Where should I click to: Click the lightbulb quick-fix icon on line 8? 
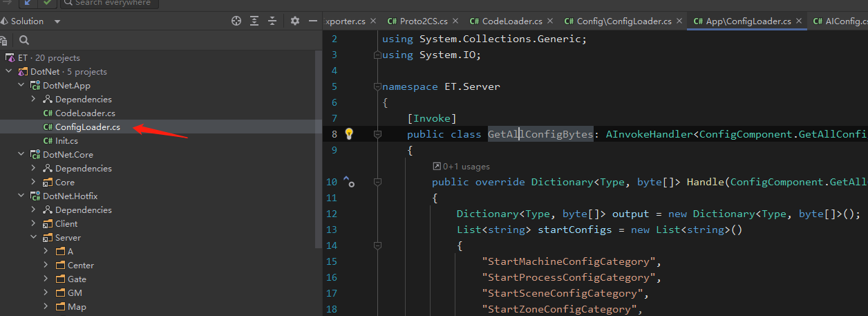point(349,133)
